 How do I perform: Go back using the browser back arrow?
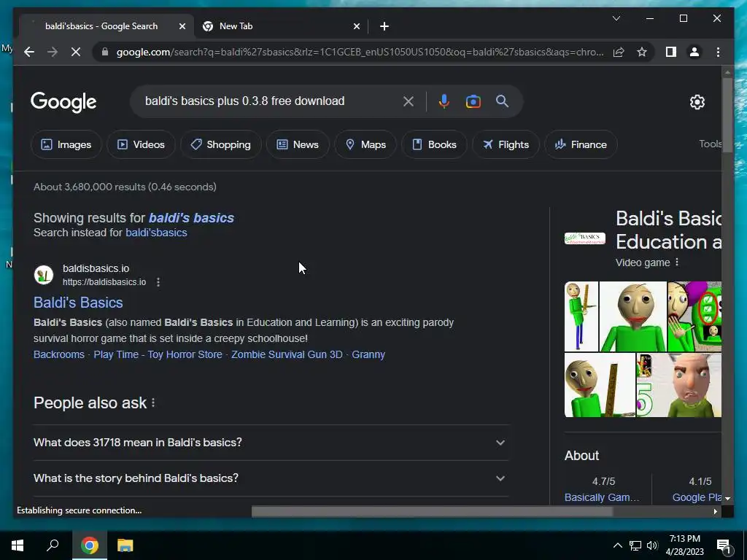[x=29, y=52]
